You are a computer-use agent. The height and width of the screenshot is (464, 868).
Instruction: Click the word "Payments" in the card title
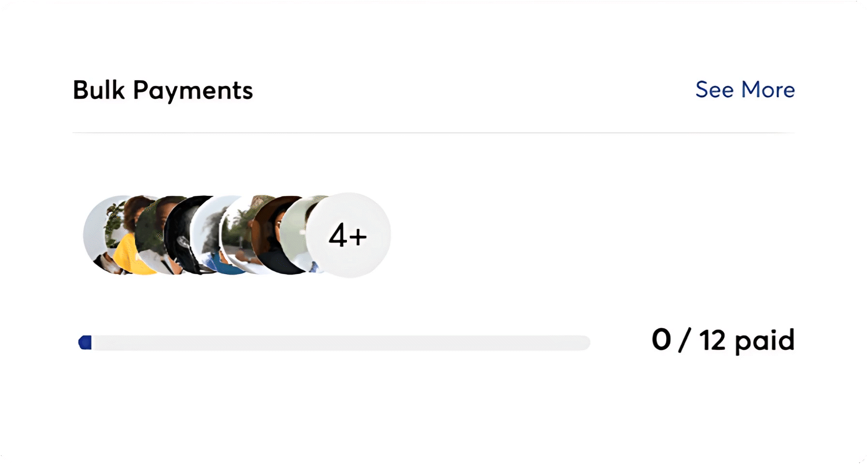193,90
